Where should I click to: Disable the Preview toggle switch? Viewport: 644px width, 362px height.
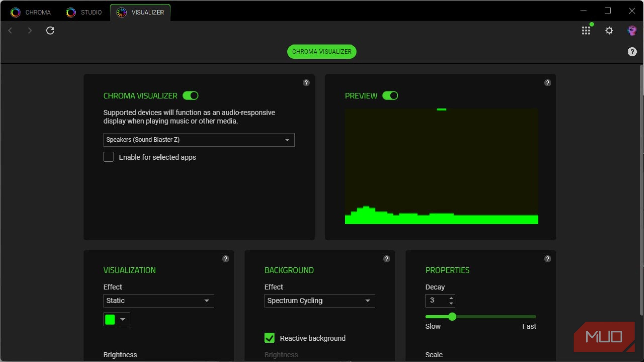(390, 96)
